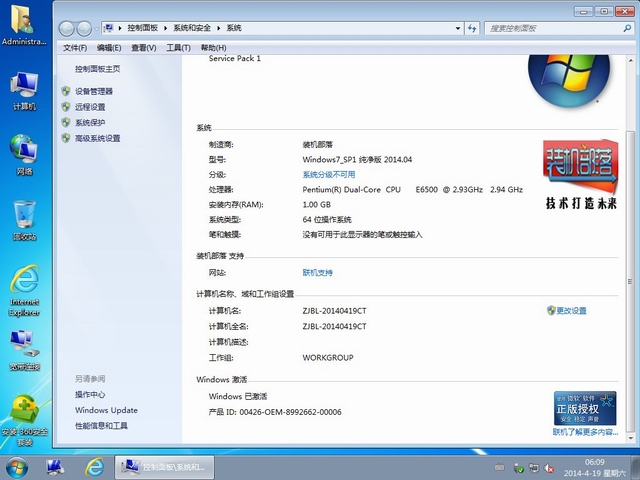Screen dimensions: 640x480
Task: Click the network tray icon
Action: pos(533,468)
